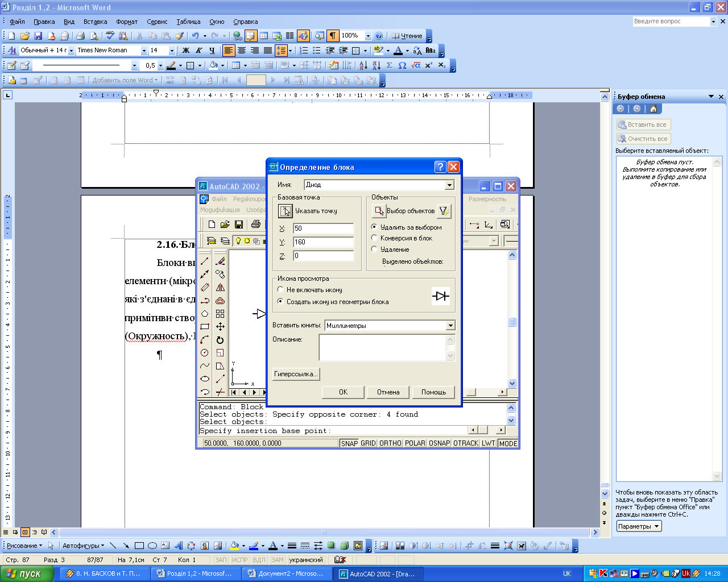Click text highlight color button
Image resolution: width=728 pixels, height=582 pixels.
(x=379, y=51)
